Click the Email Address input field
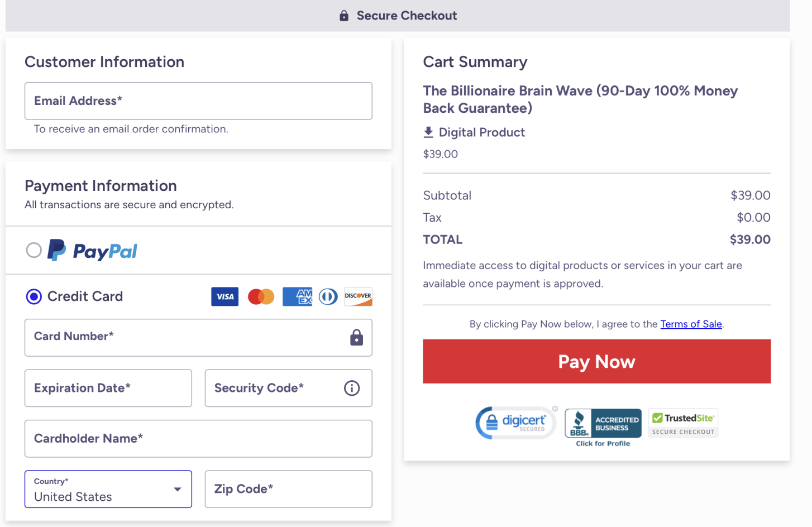Screen dimensions: 812x527 [x=198, y=101]
